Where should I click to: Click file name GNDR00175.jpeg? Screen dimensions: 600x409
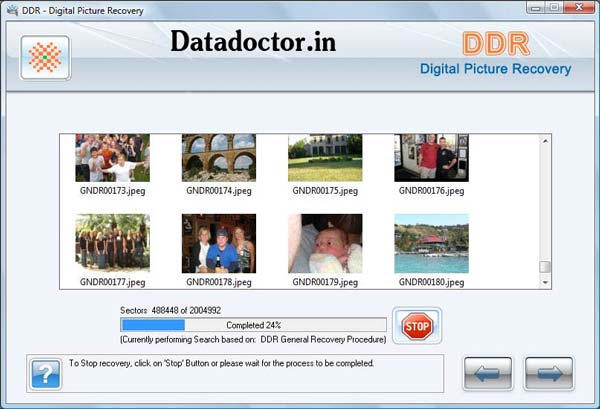tap(325, 191)
